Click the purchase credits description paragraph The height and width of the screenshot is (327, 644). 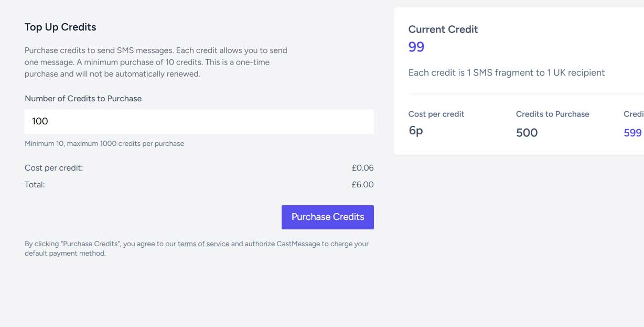point(156,62)
